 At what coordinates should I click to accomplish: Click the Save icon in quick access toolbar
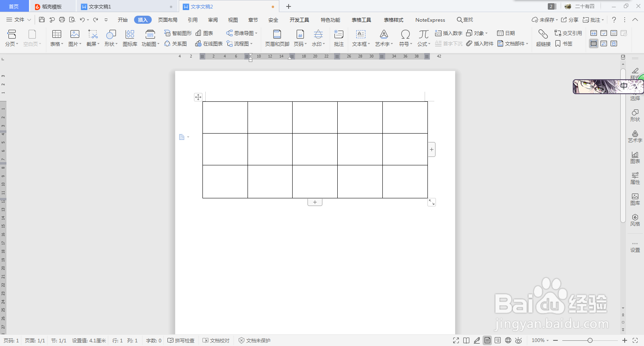click(x=42, y=20)
